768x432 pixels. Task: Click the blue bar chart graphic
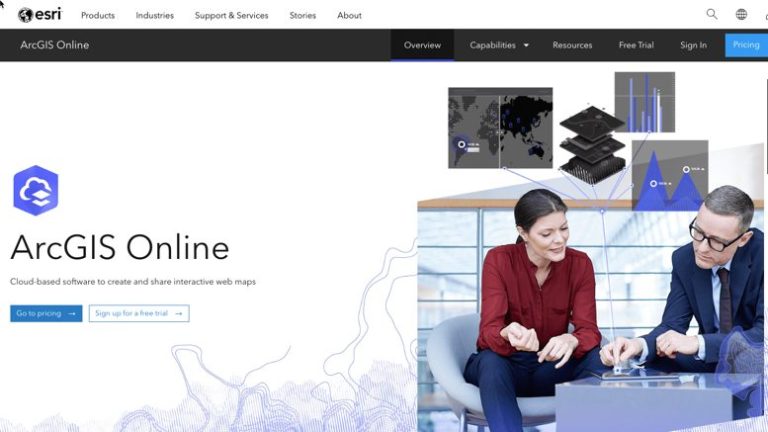pyautogui.click(x=645, y=102)
